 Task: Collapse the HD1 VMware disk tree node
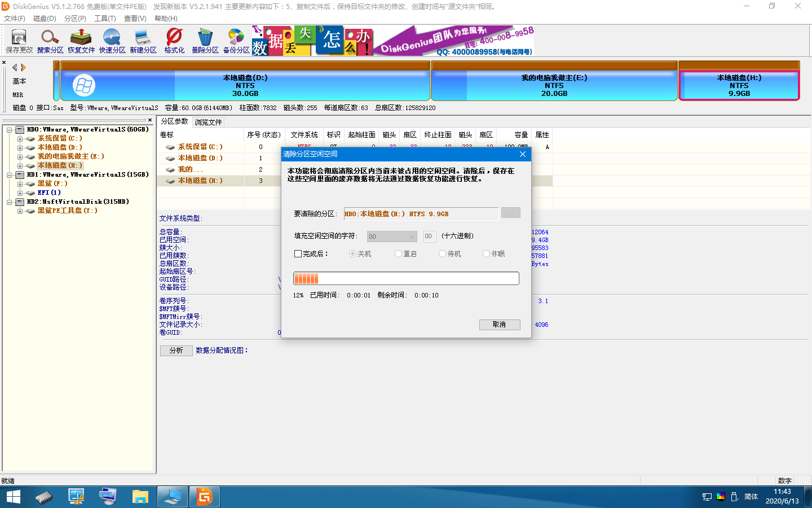tap(10, 175)
